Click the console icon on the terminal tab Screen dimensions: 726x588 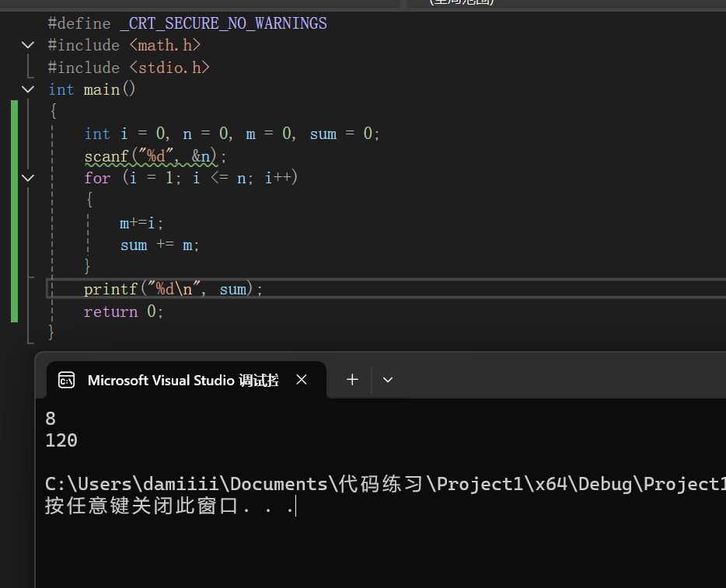[67, 381]
